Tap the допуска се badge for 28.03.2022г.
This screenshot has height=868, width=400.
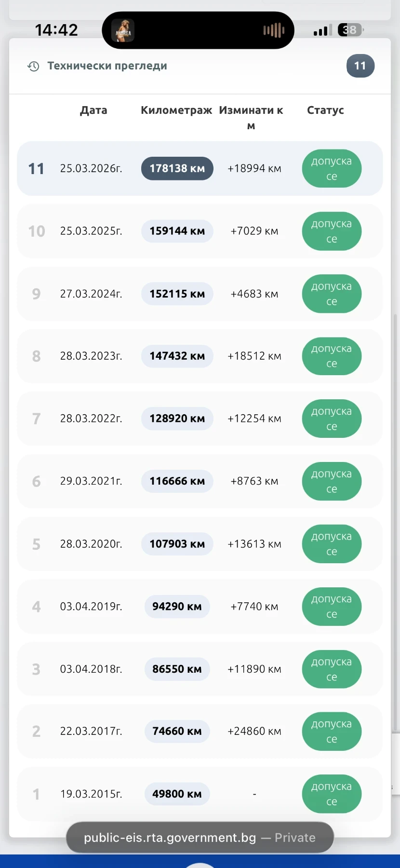click(332, 419)
